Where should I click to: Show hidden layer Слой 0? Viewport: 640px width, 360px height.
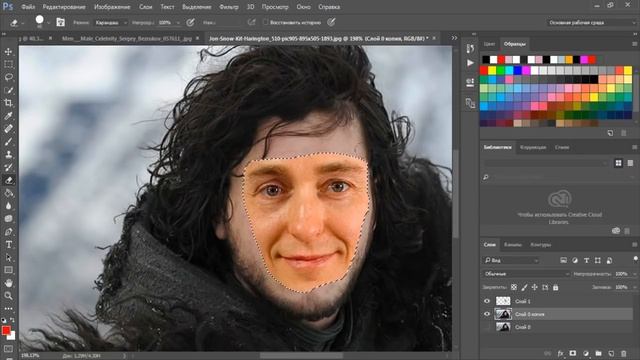tap(487, 327)
